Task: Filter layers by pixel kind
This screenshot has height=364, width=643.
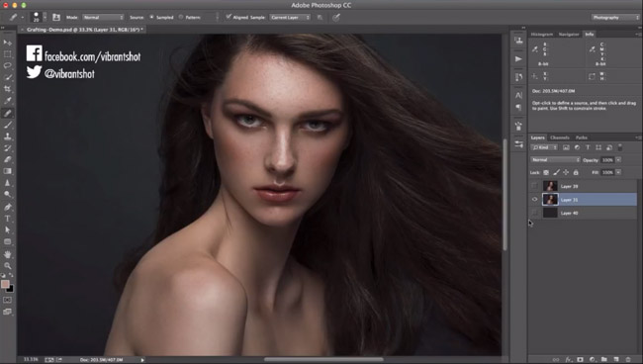Action: [x=566, y=147]
